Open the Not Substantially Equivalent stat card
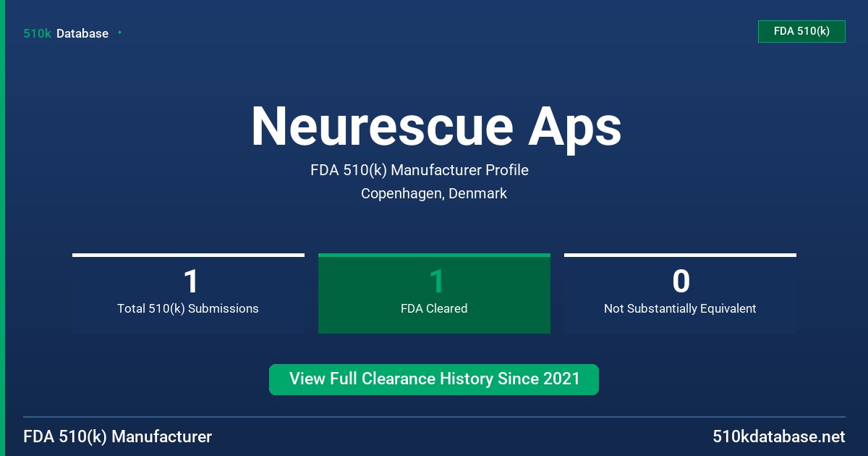Image resolution: width=868 pixels, height=456 pixels. coord(680,294)
